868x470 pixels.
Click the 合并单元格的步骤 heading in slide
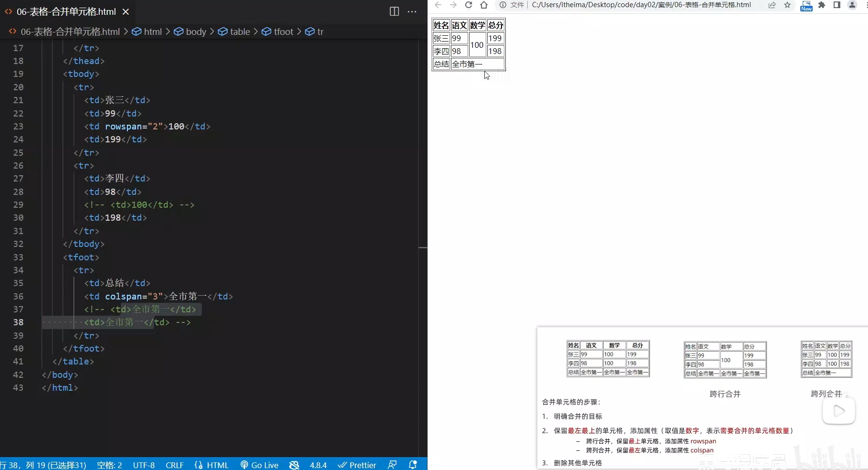[571, 402]
